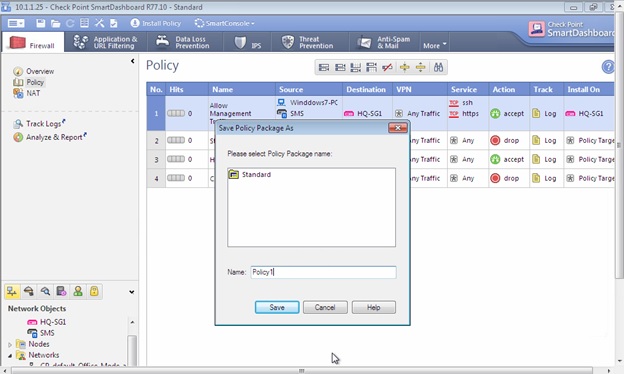The height and width of the screenshot is (374, 624).
Task: Click Help button in dialog
Action: coord(374,307)
